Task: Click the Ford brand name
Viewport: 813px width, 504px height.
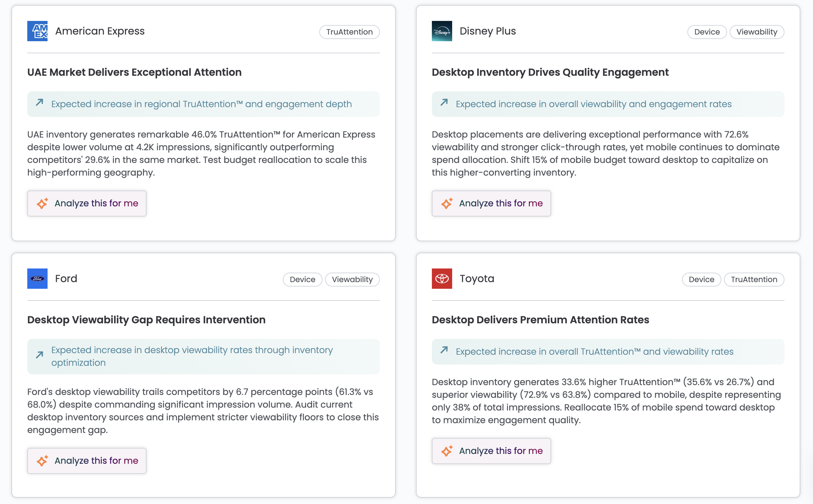Action: coord(66,279)
